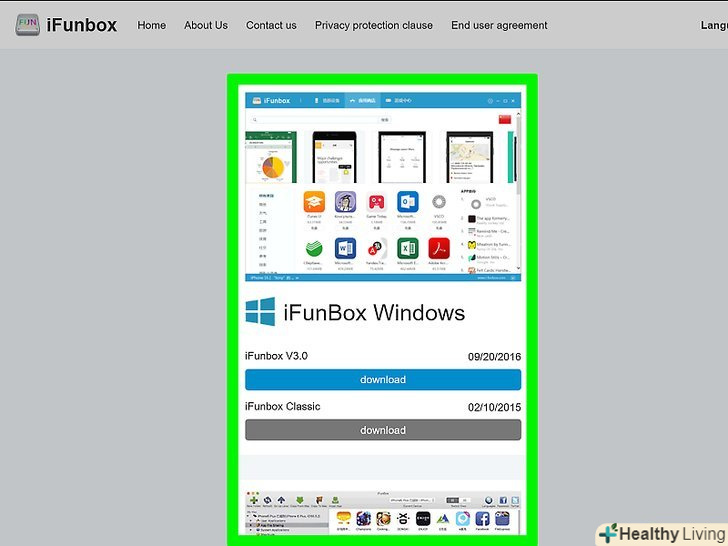Go to Contact us page

[x=271, y=26]
